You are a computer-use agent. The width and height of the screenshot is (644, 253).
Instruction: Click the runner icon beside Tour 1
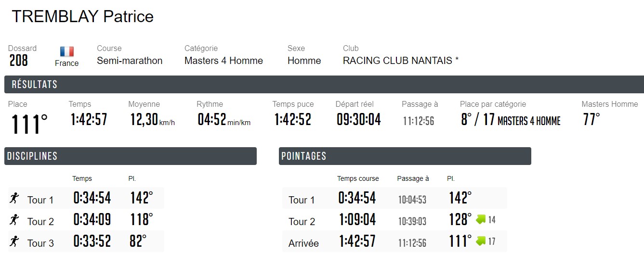(x=14, y=198)
